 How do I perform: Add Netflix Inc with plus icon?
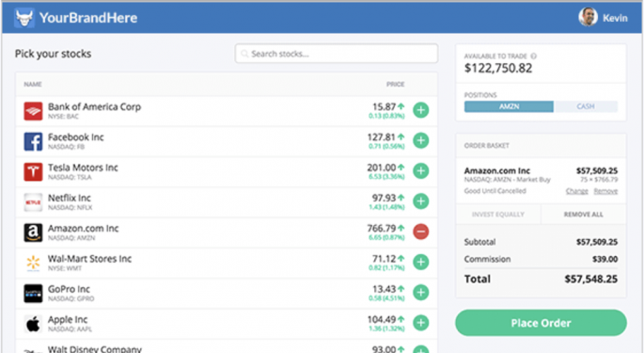[x=420, y=201]
